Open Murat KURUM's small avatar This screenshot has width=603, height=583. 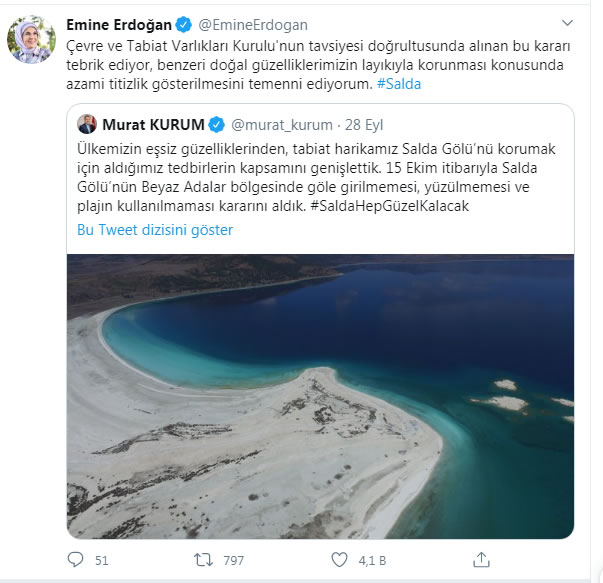(x=87, y=124)
